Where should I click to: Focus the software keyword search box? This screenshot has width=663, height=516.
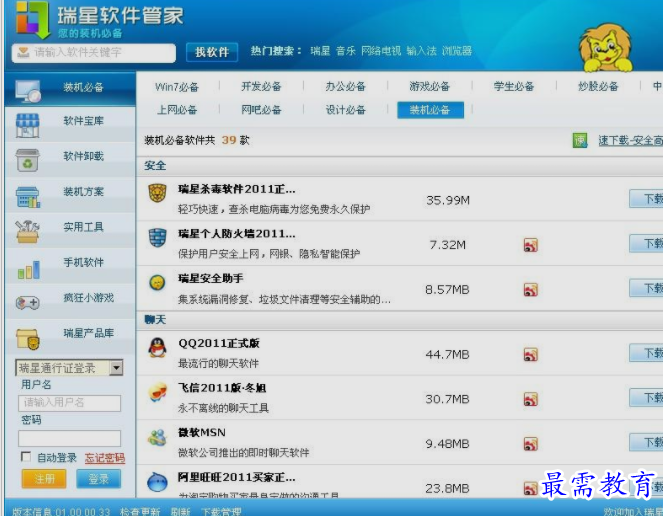coord(94,53)
